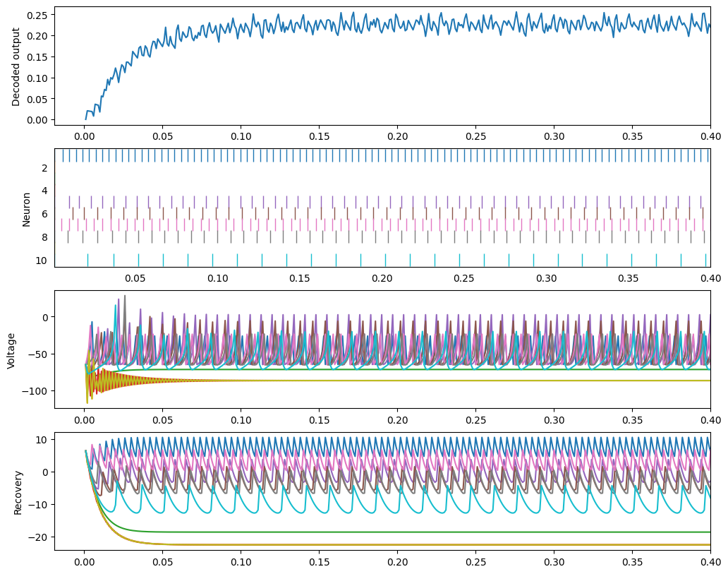Click y-tick 10 on the Neuron raster plot
The height and width of the screenshot is (574, 728).
click(x=42, y=261)
